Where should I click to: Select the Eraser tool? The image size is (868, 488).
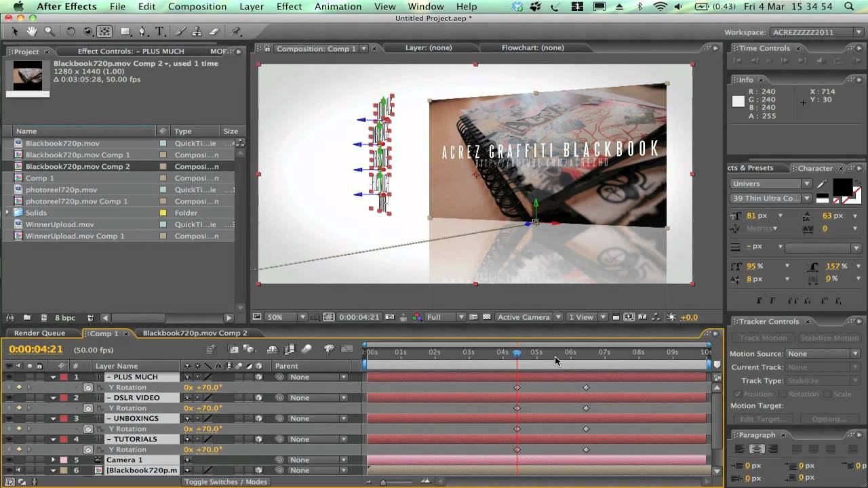click(214, 31)
